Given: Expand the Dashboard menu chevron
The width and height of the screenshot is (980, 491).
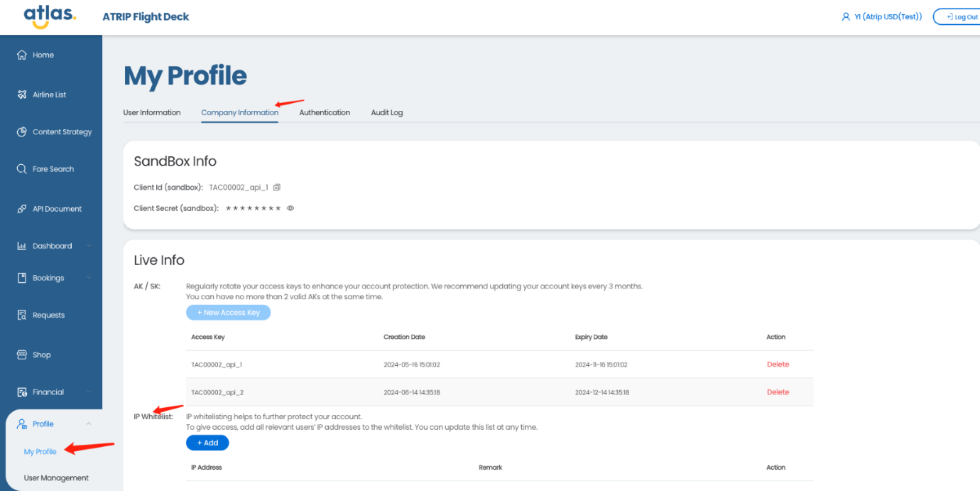Looking at the screenshot, I should coord(89,247).
